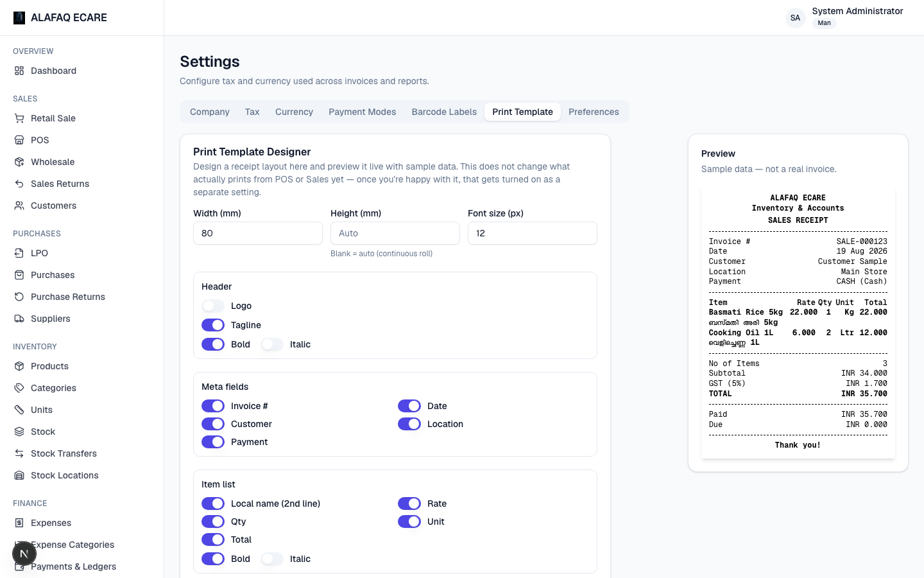Click the LPO document icon
The image size is (924, 578).
point(19,253)
